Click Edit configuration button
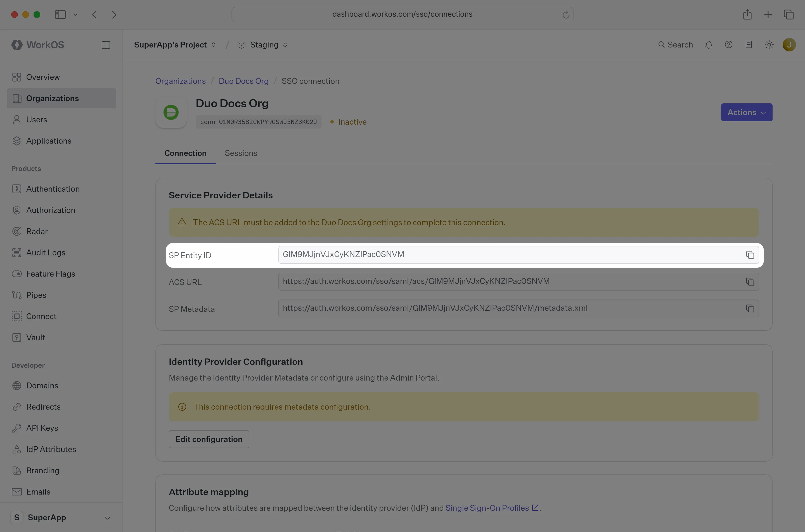This screenshot has height=532, width=805. (209, 439)
